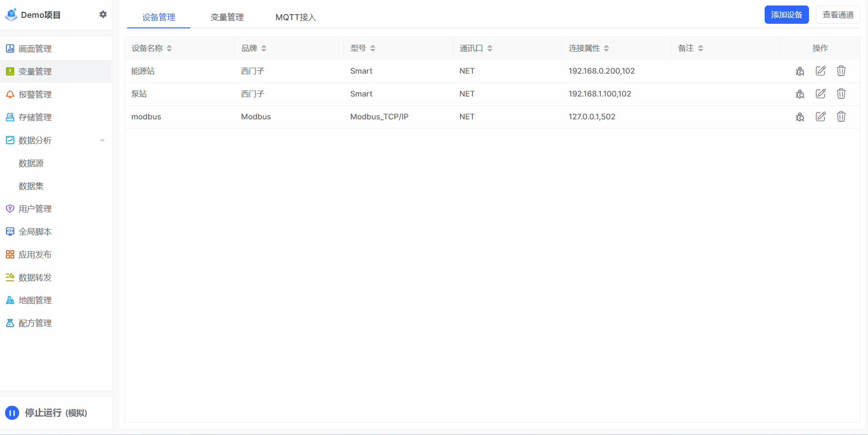Sort by 通讯口 column
The height and width of the screenshot is (435, 868).
(x=490, y=48)
